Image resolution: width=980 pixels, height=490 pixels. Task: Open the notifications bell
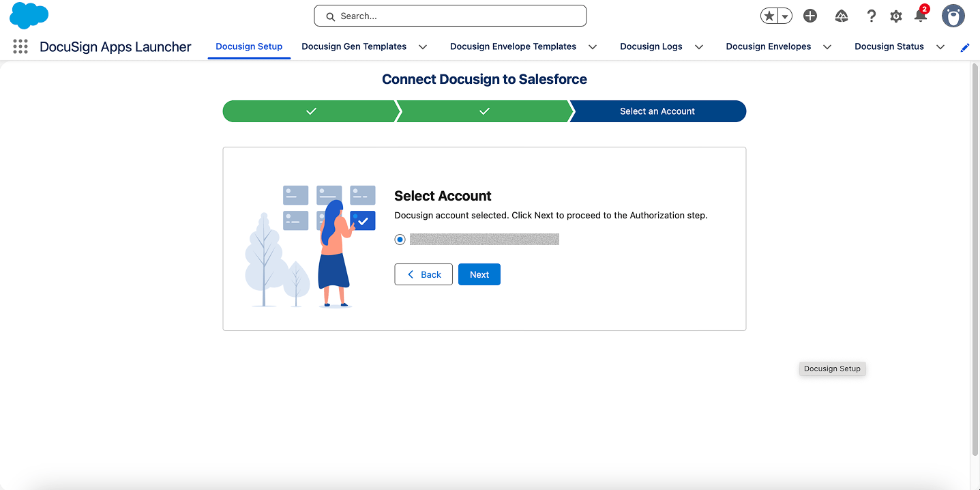point(921,15)
